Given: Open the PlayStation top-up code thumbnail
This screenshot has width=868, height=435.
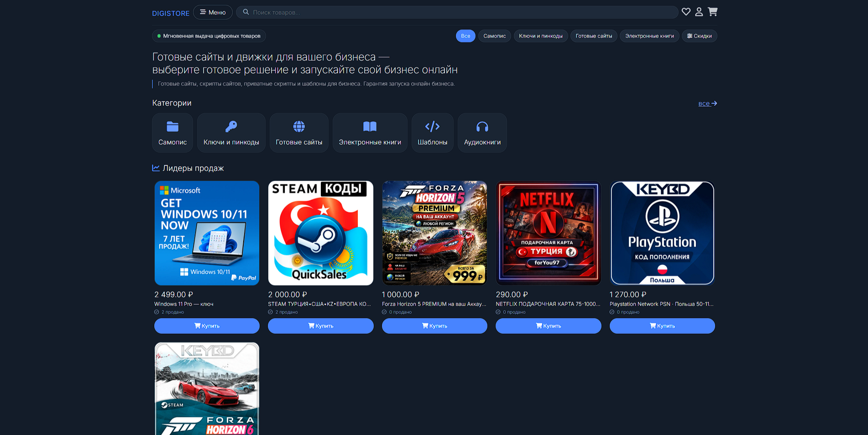Looking at the screenshot, I should coord(662,233).
